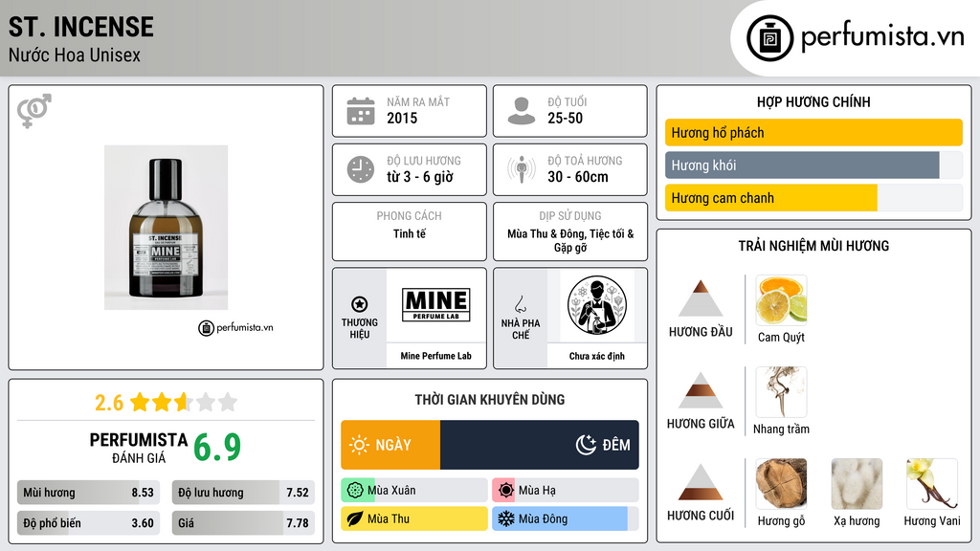Click the Mùa Thu & Đông occasion text

click(570, 240)
